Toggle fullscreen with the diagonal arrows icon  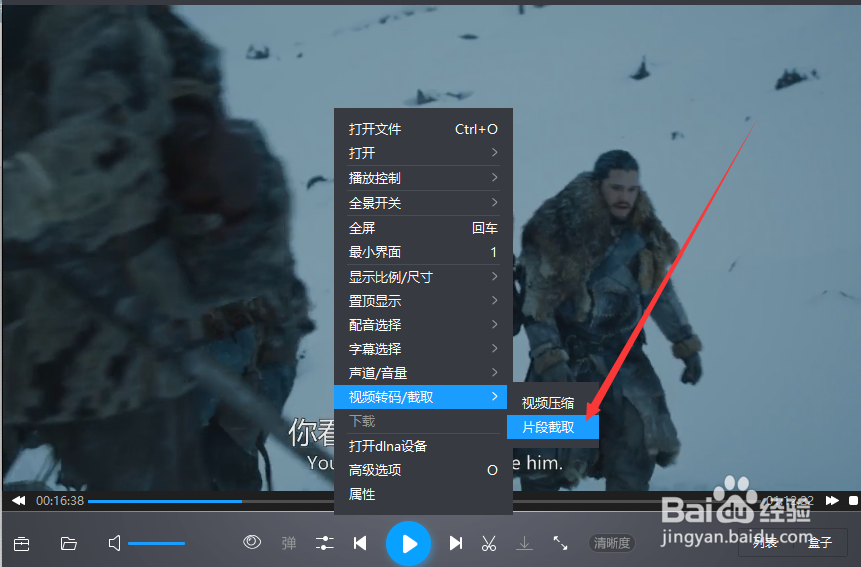click(x=560, y=543)
